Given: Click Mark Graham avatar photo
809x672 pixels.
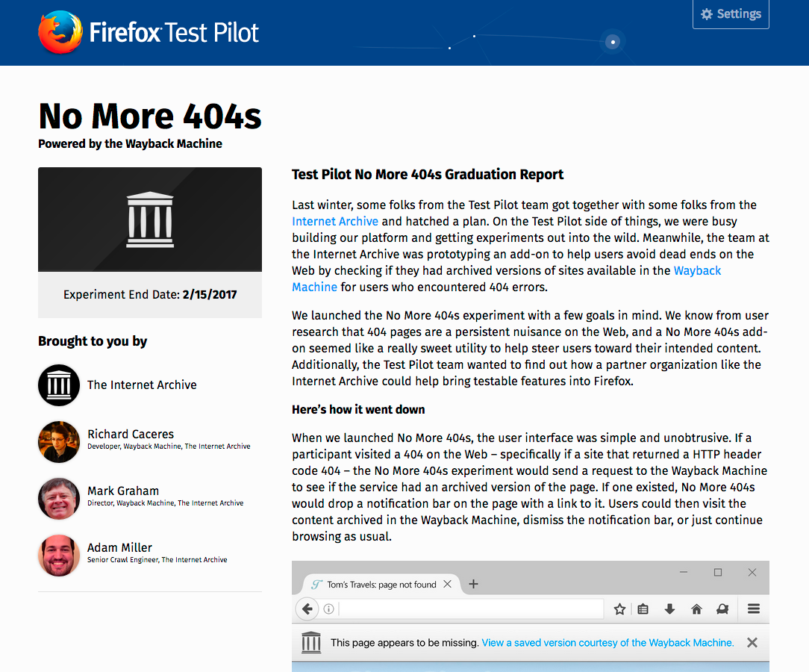Looking at the screenshot, I should 59,499.
